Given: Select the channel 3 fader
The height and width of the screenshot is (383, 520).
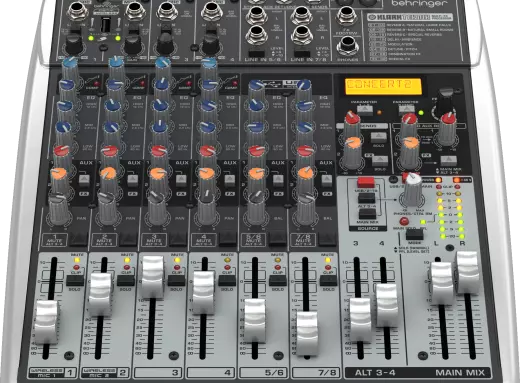Looking at the screenshot, I should 153,277.
